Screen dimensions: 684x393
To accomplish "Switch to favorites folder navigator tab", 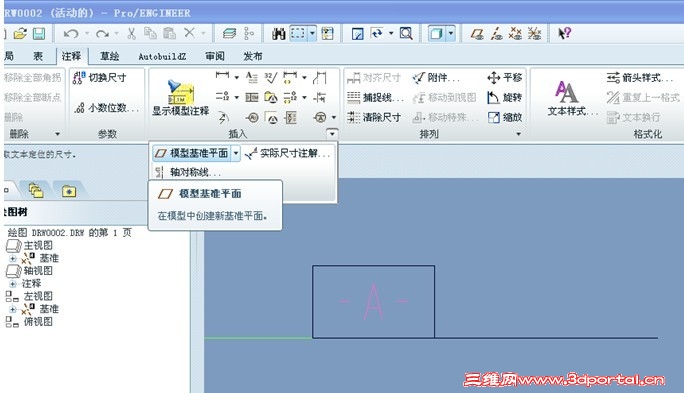I will 69,191.
